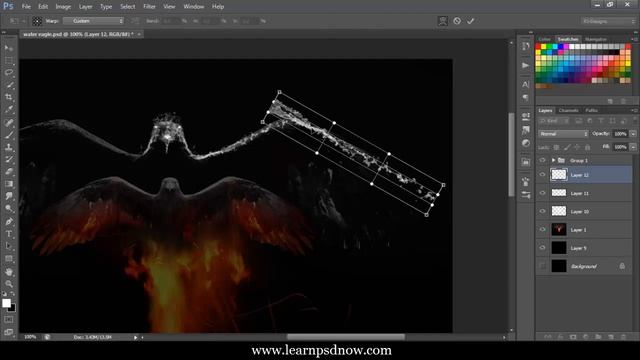Open the Fill slider arrow
This screenshot has height=360, width=640.
[633, 147]
